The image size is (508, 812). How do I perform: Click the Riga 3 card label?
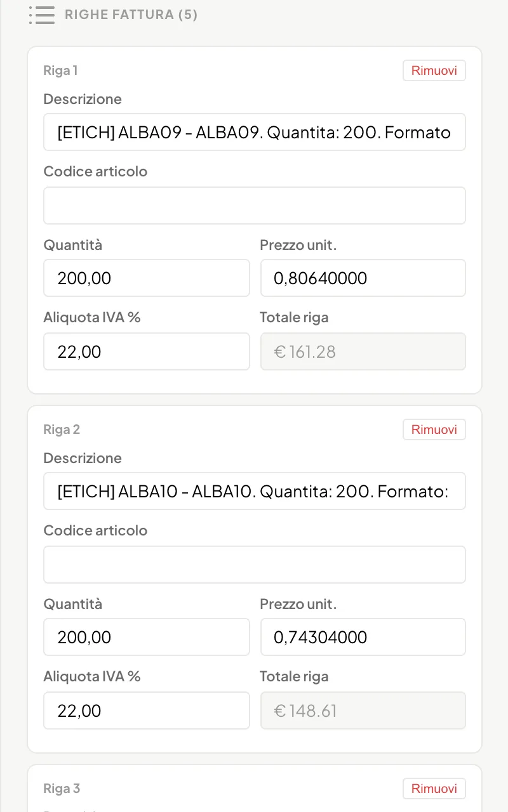62,789
